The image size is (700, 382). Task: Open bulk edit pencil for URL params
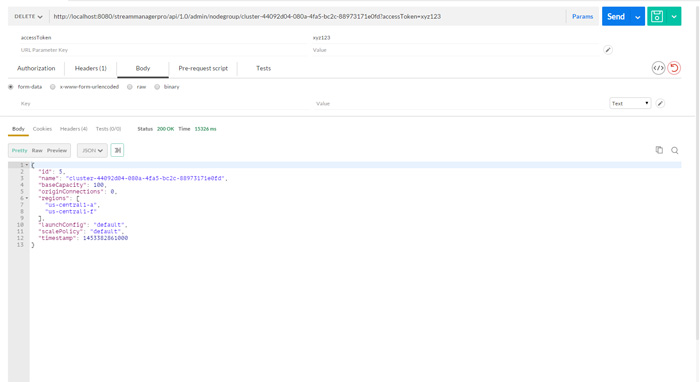coord(608,50)
